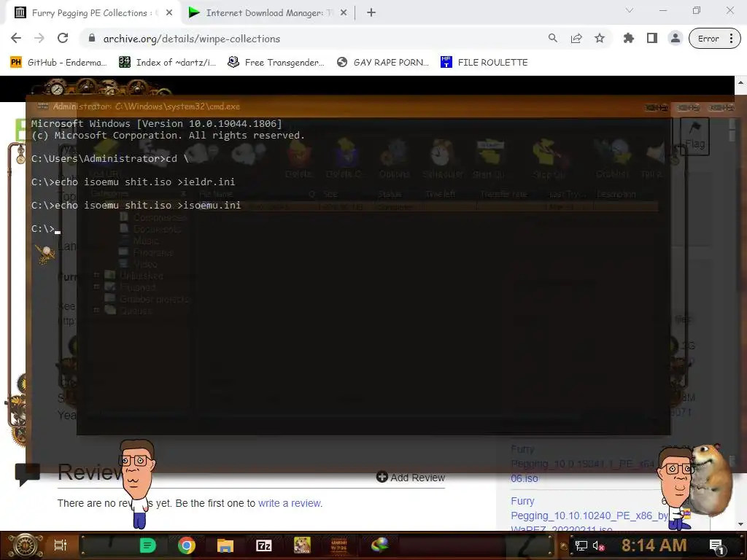
Task: Open network status tray icon
Action: click(x=581, y=545)
